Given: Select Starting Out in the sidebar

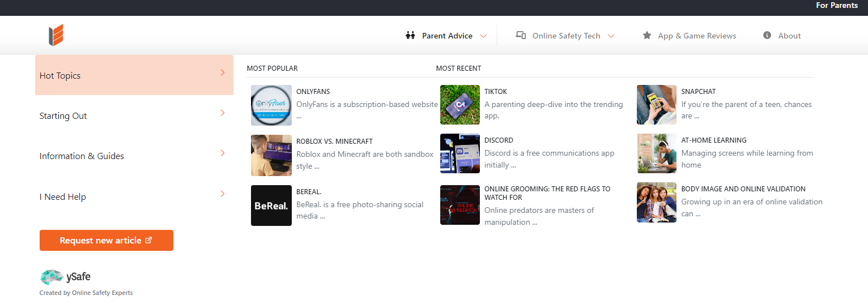Looking at the screenshot, I should coord(134,115).
